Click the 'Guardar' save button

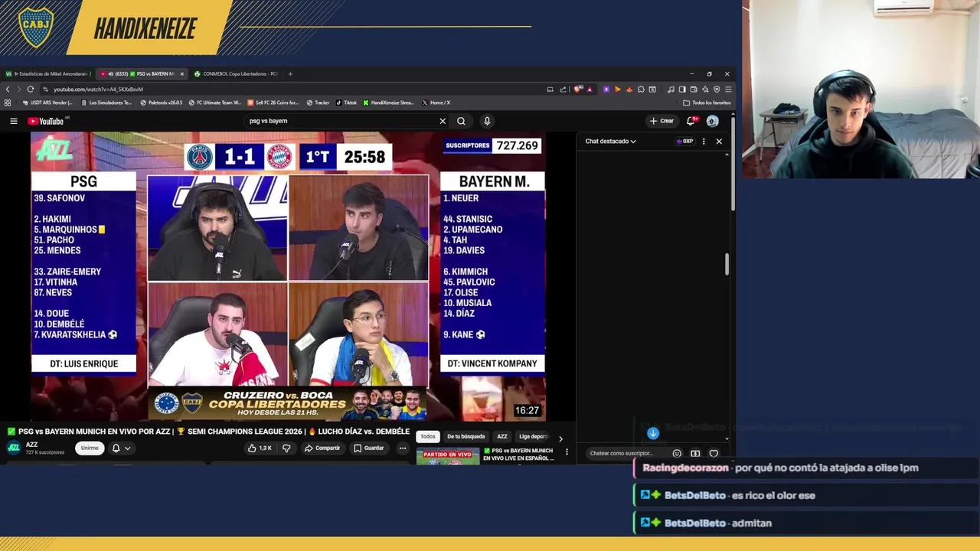pos(368,448)
